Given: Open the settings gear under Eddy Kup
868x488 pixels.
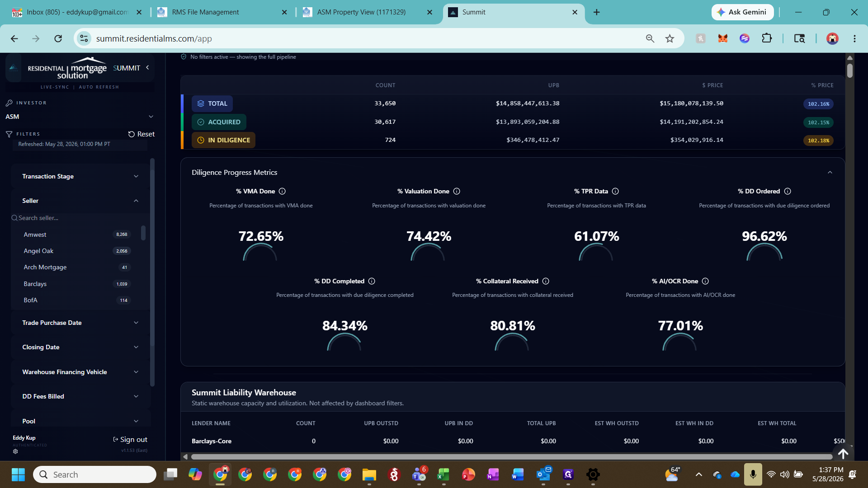Looking at the screenshot, I should click(15, 451).
